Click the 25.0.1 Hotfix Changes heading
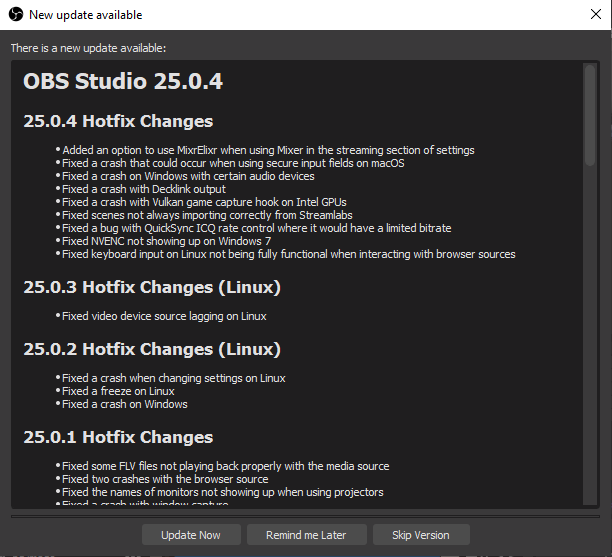 pos(118,437)
